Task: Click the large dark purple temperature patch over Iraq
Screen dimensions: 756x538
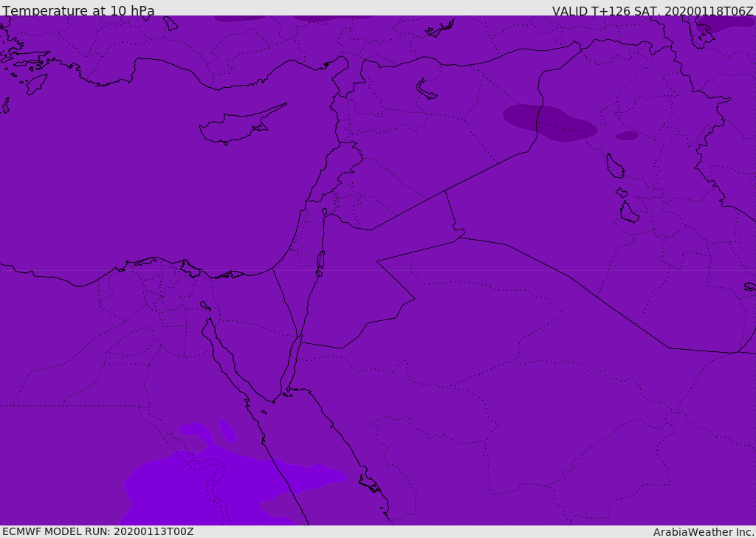Action: pos(549,123)
